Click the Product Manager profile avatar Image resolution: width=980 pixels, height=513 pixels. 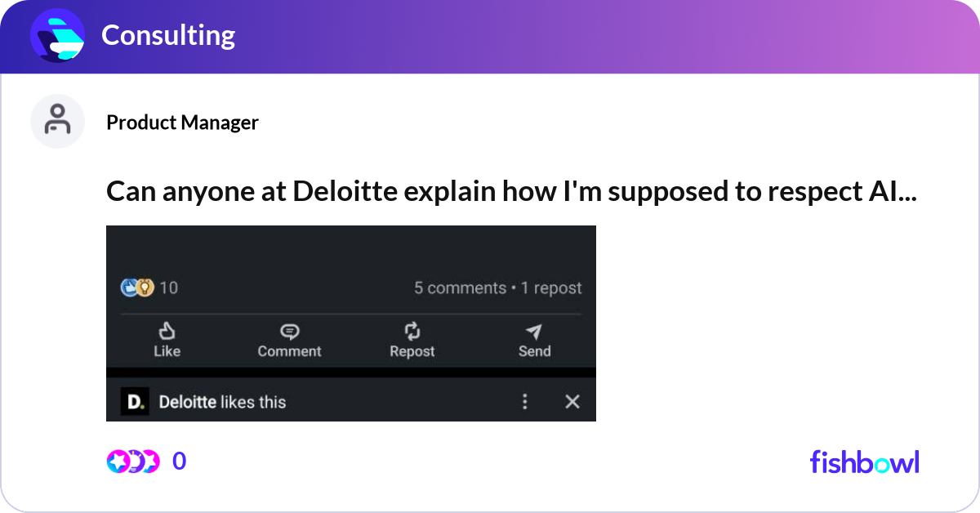(x=57, y=121)
